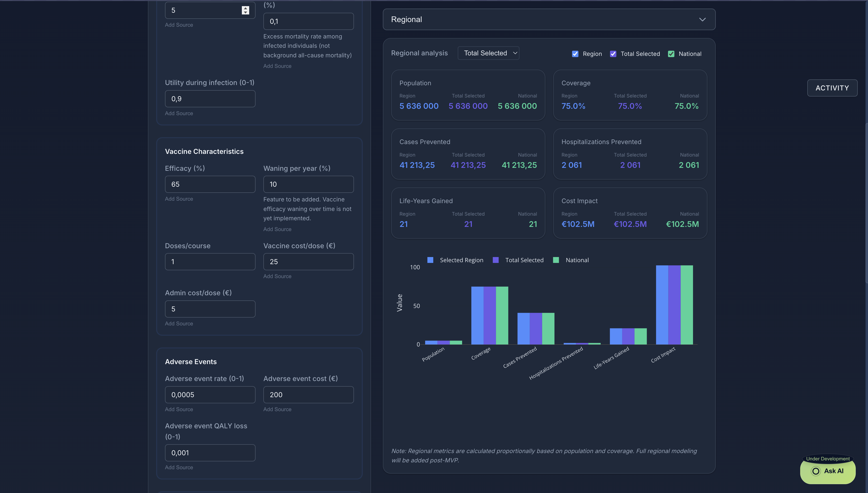This screenshot has height=493, width=868.
Task: Click the Vaccine Characteristics section heading
Action: (x=204, y=151)
